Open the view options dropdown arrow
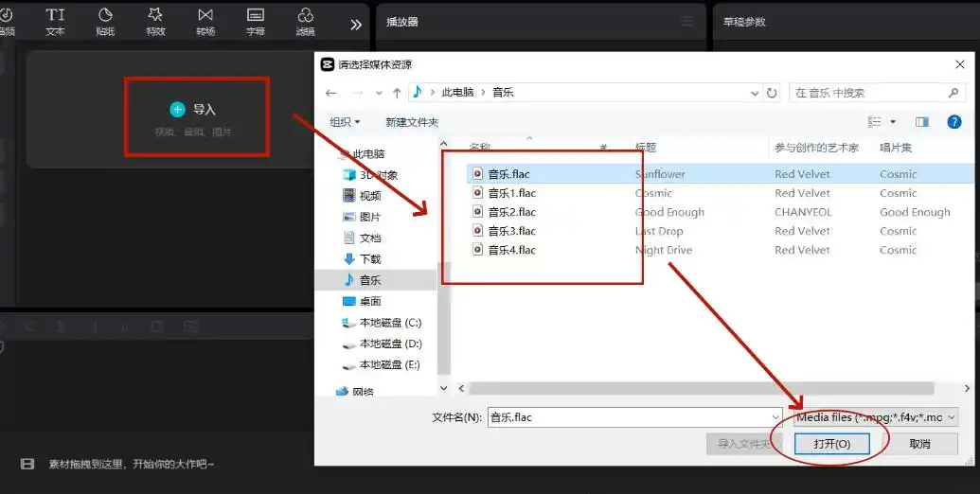This screenshot has width=980, height=494. (x=893, y=122)
